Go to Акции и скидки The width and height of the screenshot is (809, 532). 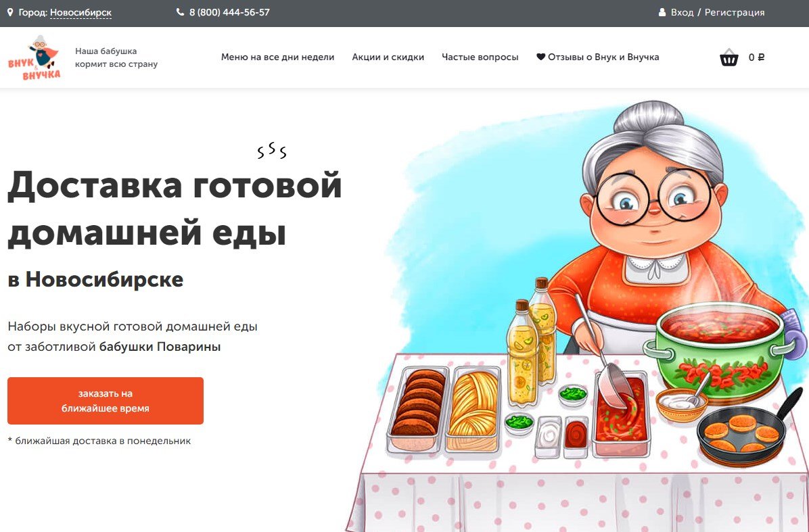tap(388, 57)
